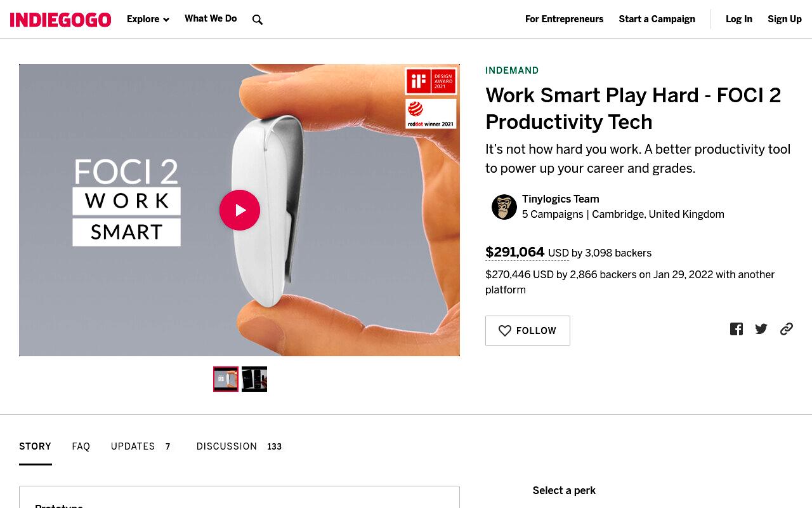Open Tinylogics Team gorilla avatar

click(x=504, y=207)
